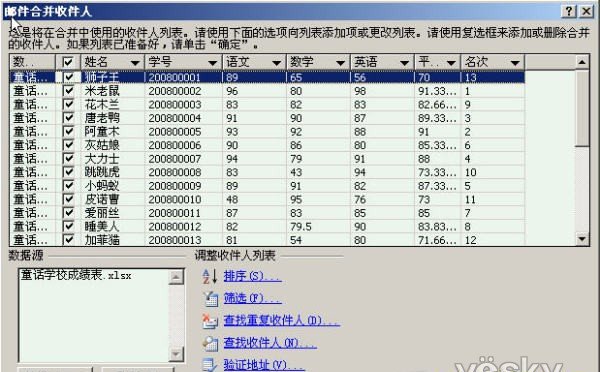
Task: Click the find duplicates icon beside 查找重复收件人
Action: [x=210, y=321]
